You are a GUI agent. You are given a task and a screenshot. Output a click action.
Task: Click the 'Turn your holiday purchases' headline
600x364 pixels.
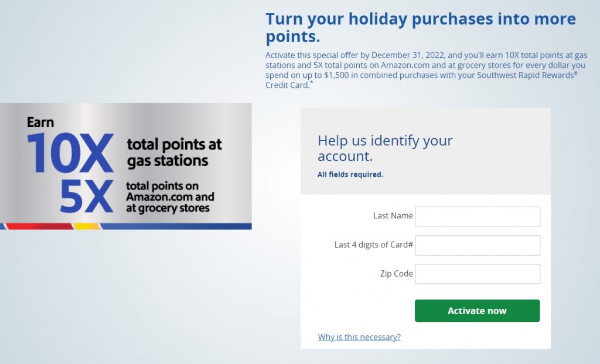tap(420, 27)
